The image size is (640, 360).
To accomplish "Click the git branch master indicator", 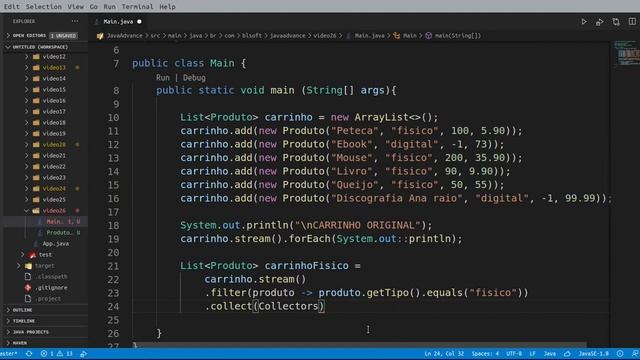I will pyautogui.click(x=9, y=354).
